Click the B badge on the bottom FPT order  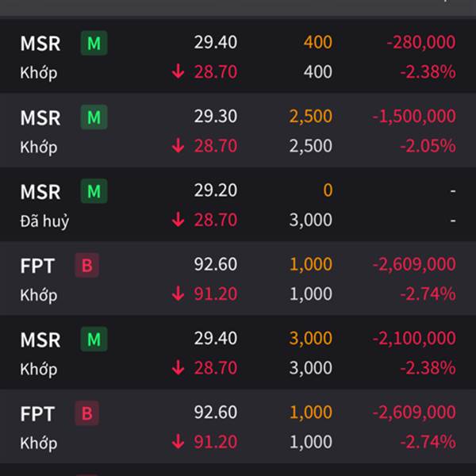click(86, 413)
